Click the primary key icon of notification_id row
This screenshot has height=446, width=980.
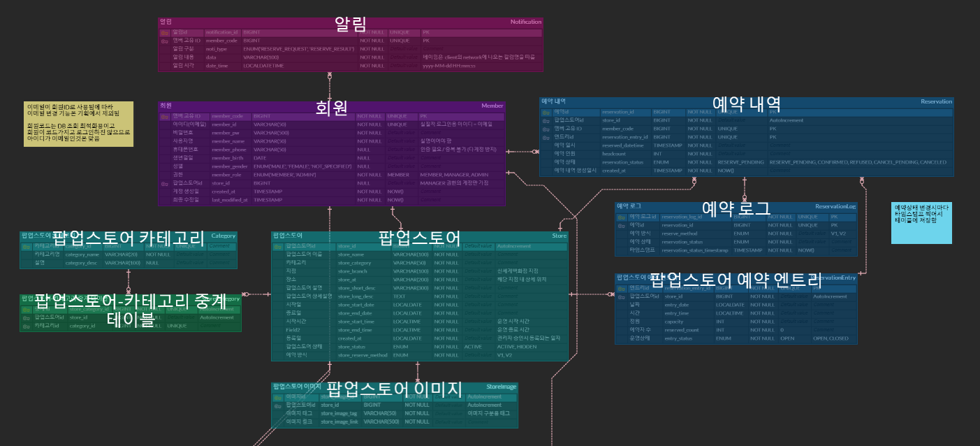tap(165, 33)
